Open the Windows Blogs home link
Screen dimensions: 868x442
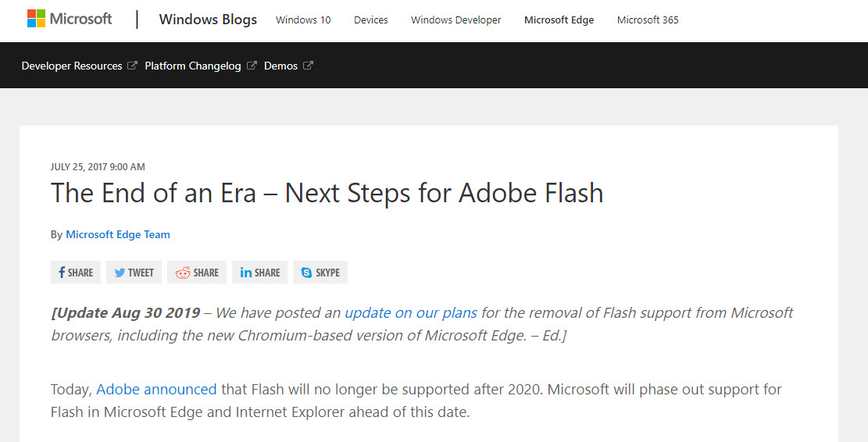click(x=208, y=20)
